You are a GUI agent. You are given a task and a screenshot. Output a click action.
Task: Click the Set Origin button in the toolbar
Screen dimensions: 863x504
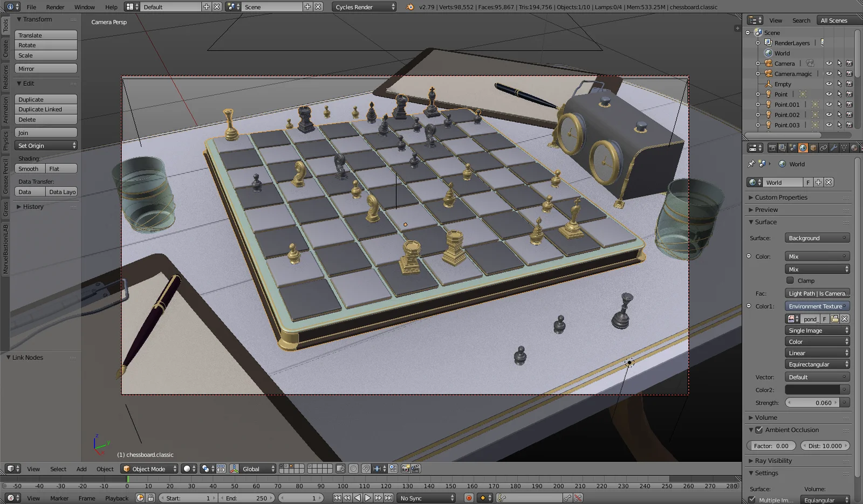click(x=45, y=145)
